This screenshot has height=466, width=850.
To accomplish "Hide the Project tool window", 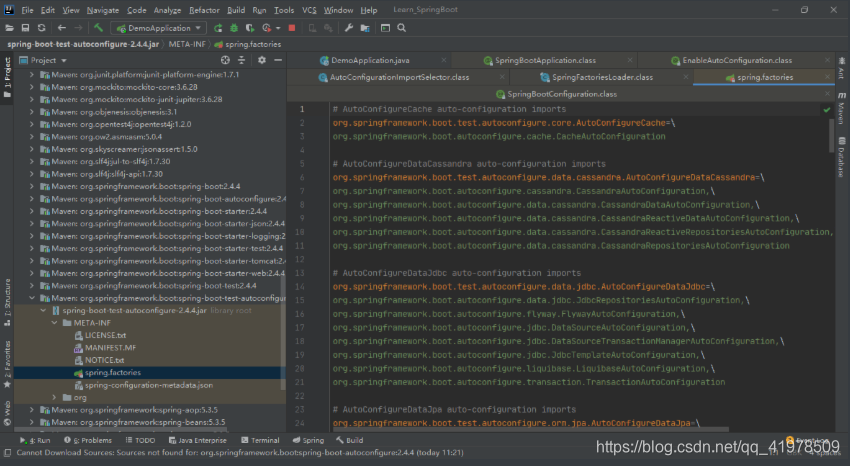I will click(278, 60).
